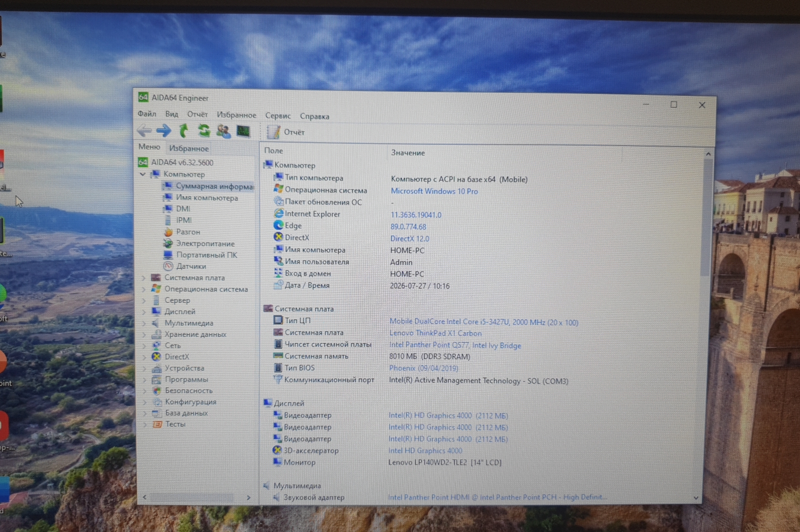Viewport: 800px width, 532px height.
Task: Click the Устройства tree icon
Action: [157, 368]
